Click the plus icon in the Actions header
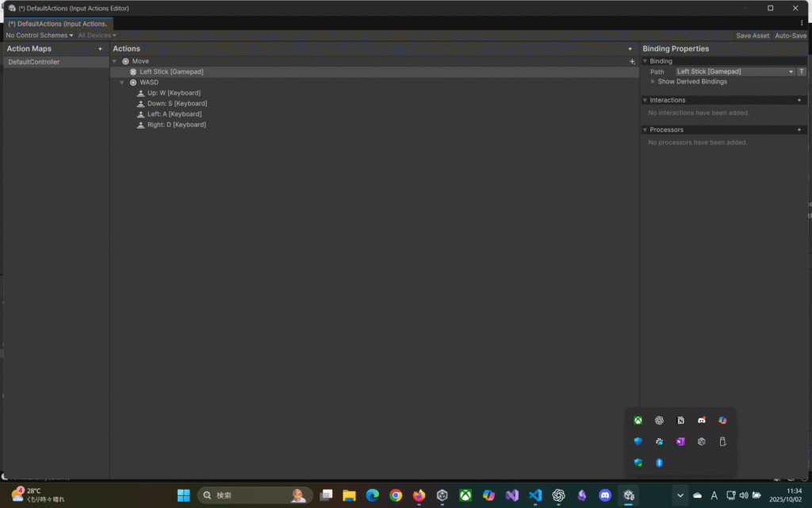 (630, 49)
